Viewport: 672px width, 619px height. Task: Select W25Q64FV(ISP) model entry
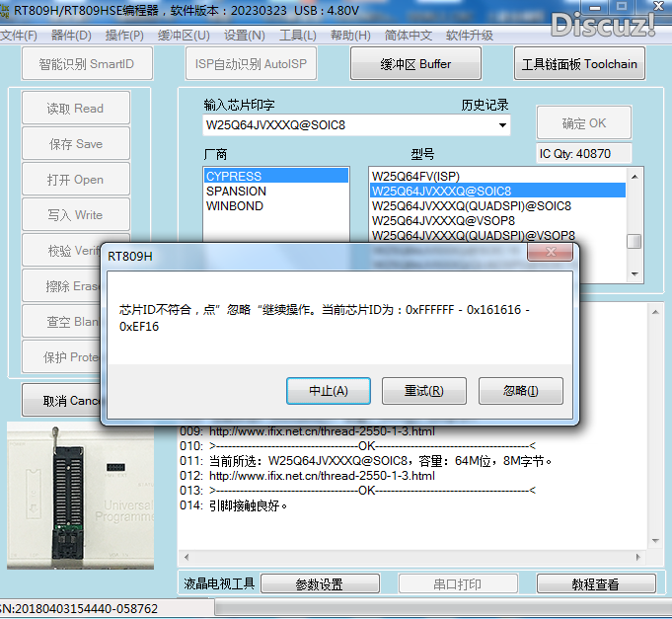(497, 176)
